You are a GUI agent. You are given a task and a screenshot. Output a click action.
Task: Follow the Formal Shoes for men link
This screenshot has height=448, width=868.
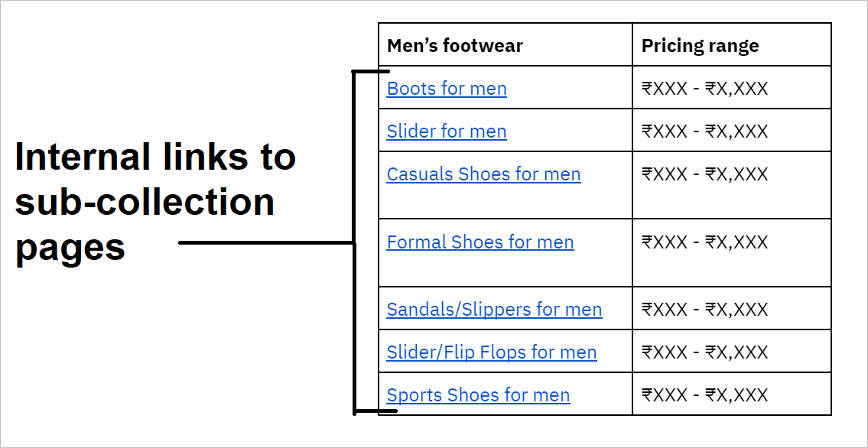tap(480, 242)
